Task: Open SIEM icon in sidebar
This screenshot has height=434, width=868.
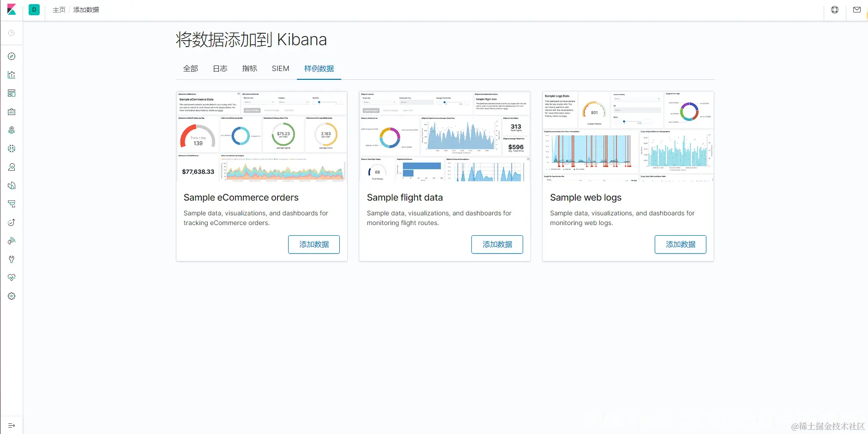Action: [12, 241]
